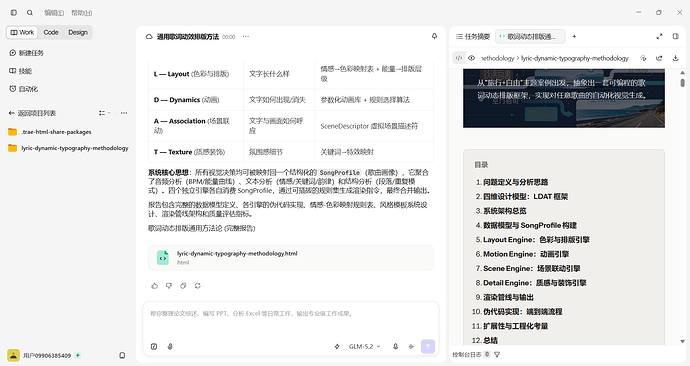Image resolution: width=690 pixels, height=366 pixels.
Task: Click 新建任务 to start a new task
Action: (x=26, y=53)
